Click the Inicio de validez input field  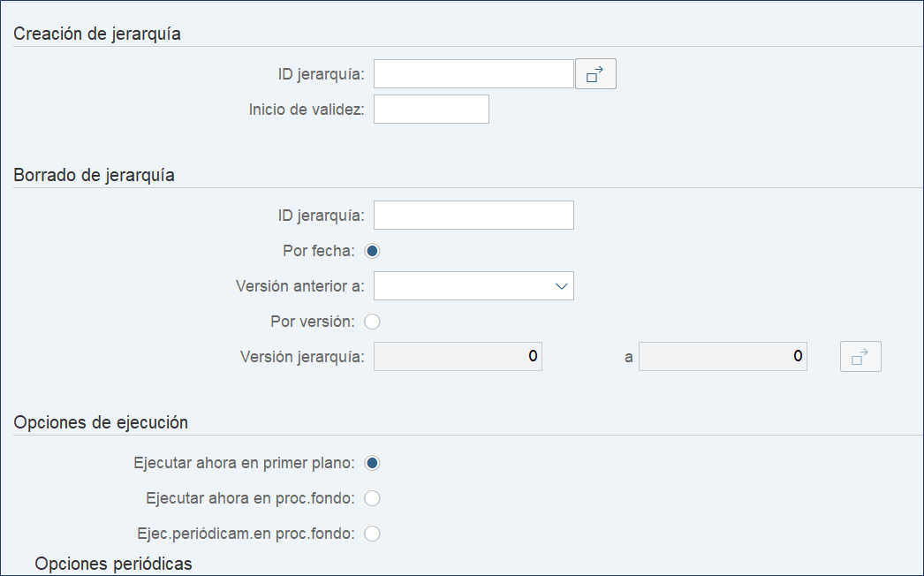[x=431, y=110]
